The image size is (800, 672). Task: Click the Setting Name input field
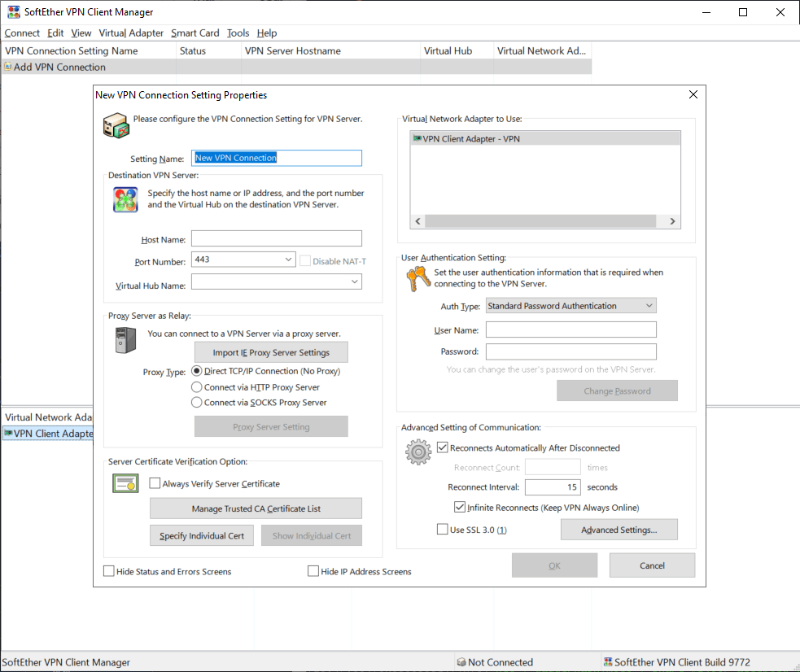(x=277, y=158)
